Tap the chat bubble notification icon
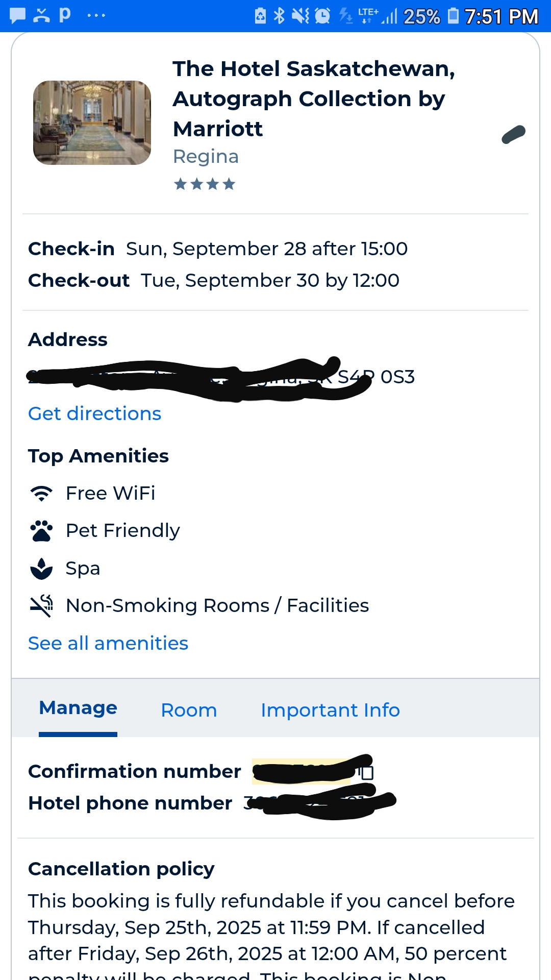551x980 pixels. coord(17,15)
